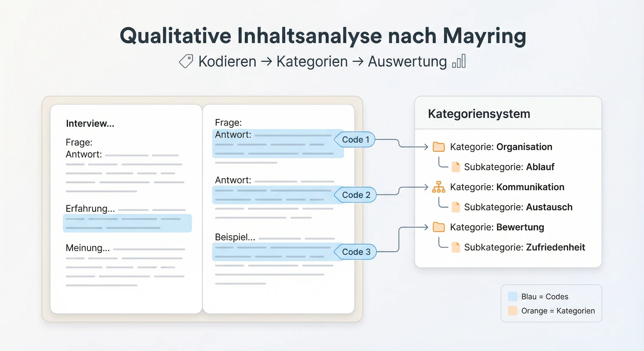Select the tag icon beside Kodieren

[x=185, y=61]
